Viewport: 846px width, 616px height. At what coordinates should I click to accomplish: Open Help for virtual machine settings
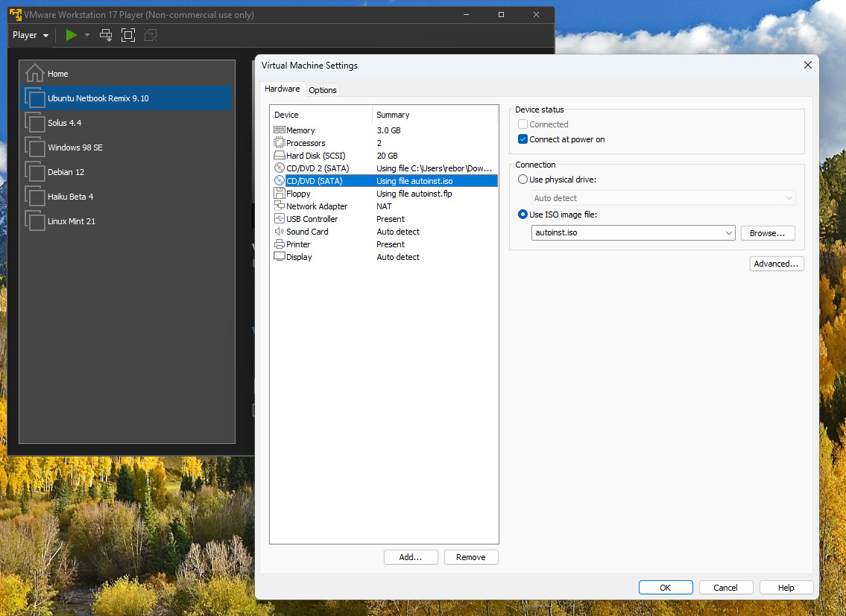[x=786, y=588]
